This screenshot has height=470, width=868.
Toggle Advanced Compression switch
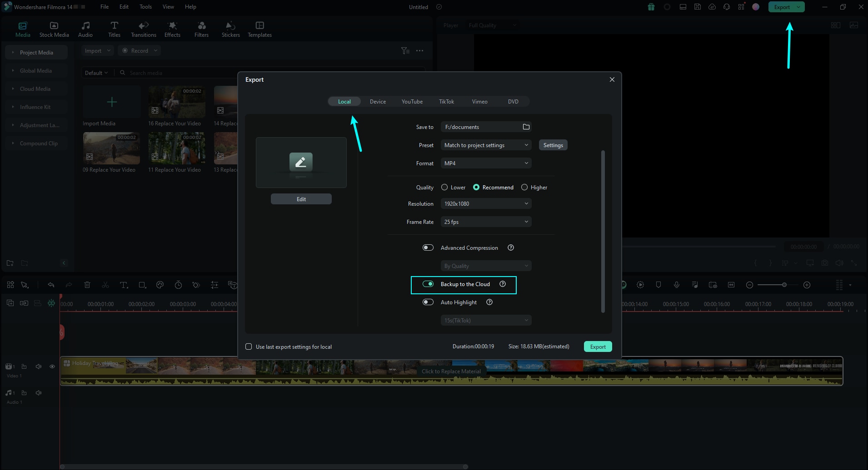pos(428,247)
